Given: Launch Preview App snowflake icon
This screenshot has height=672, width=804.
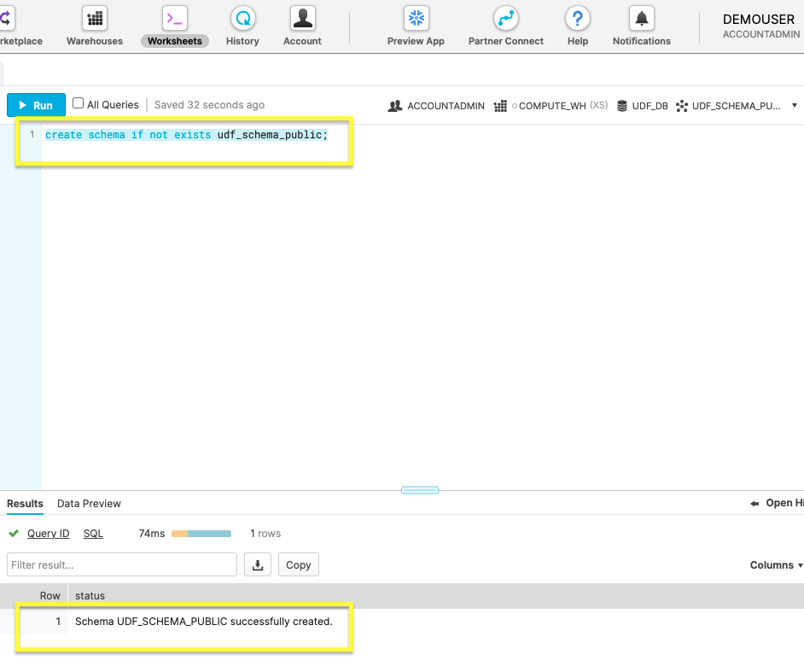Looking at the screenshot, I should (416, 18).
